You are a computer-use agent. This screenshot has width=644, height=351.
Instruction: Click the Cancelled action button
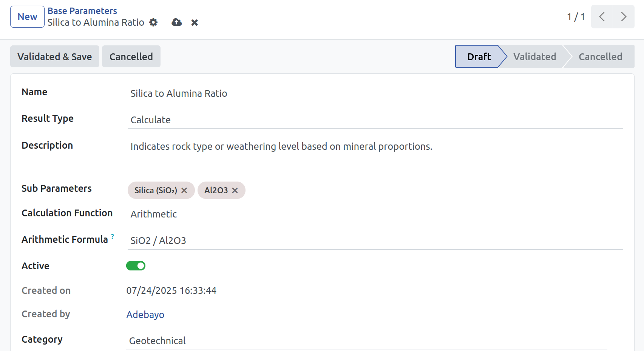click(x=131, y=56)
